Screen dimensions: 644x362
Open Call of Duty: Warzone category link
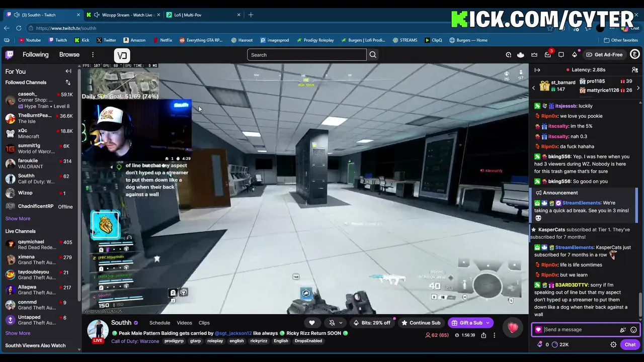[135, 341]
